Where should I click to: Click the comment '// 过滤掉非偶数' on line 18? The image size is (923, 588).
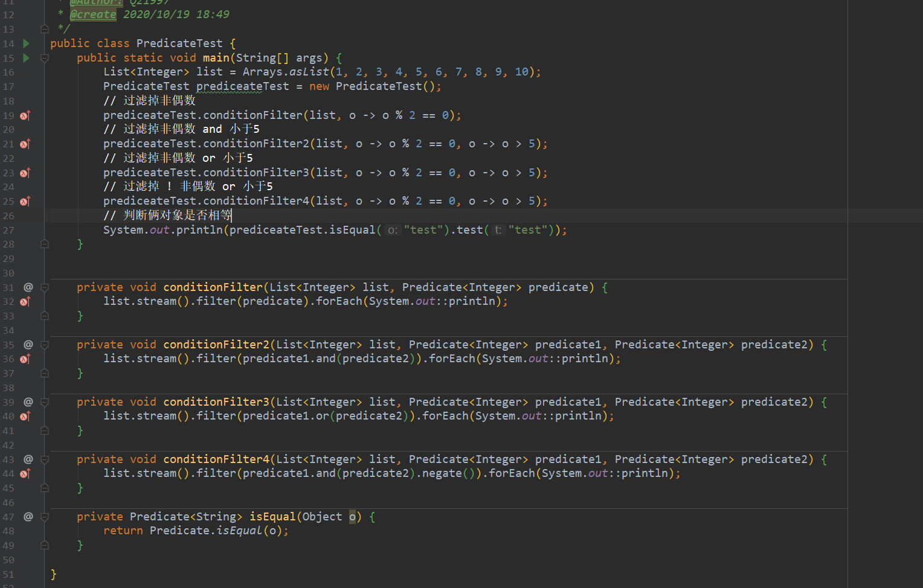tap(150, 101)
